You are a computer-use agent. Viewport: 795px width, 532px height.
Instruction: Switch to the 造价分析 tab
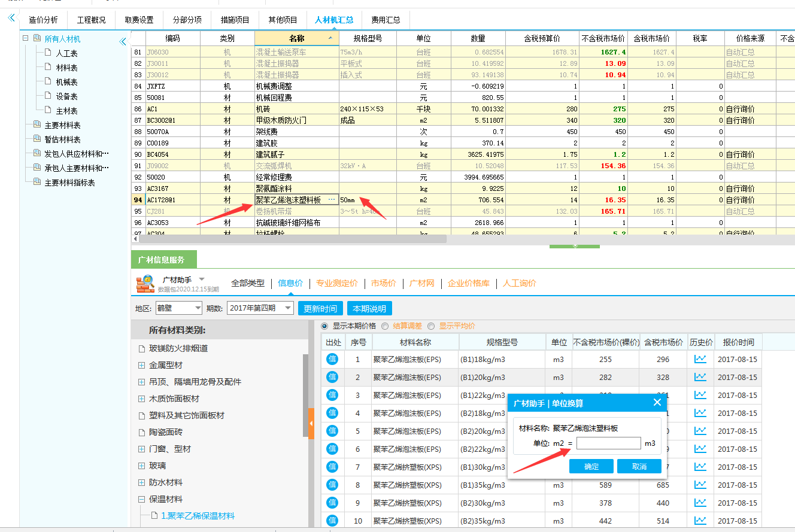43,20
